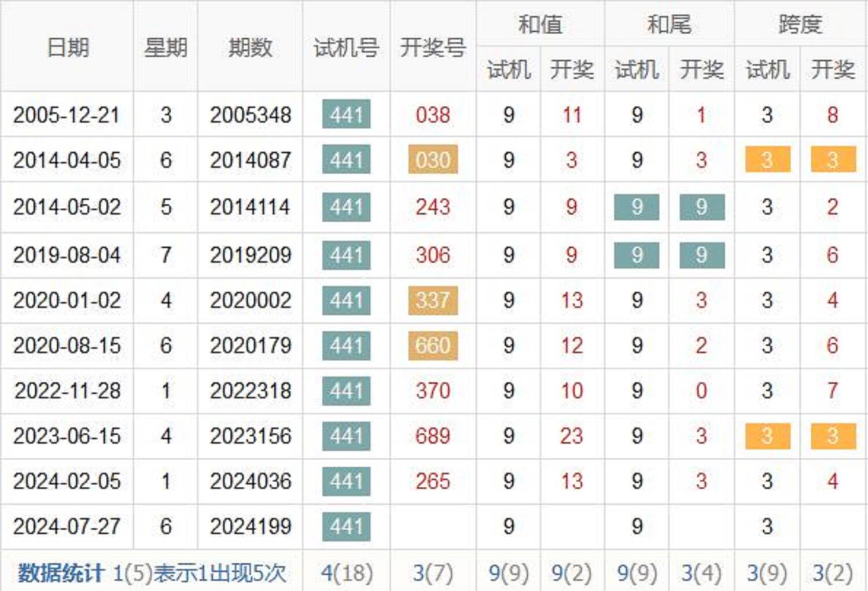Image resolution: width=868 pixels, height=591 pixels.
Task: Click the 4(18) statistic in the footer
Action: pos(347,573)
